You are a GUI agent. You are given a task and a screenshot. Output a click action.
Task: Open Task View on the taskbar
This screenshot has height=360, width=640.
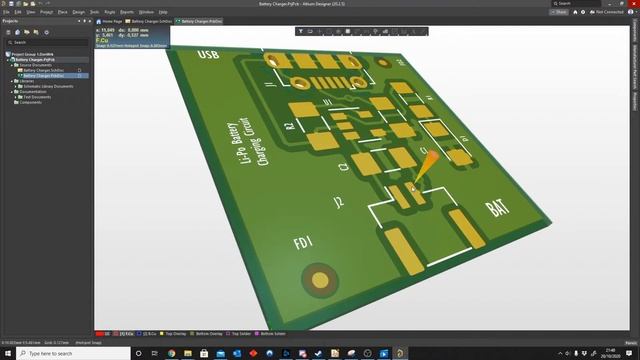pos(154,353)
